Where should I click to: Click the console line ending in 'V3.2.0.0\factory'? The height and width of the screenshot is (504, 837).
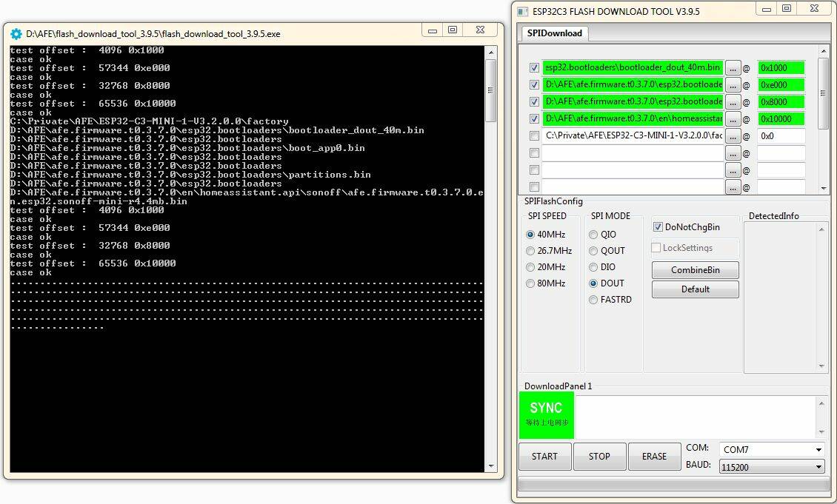[150, 121]
